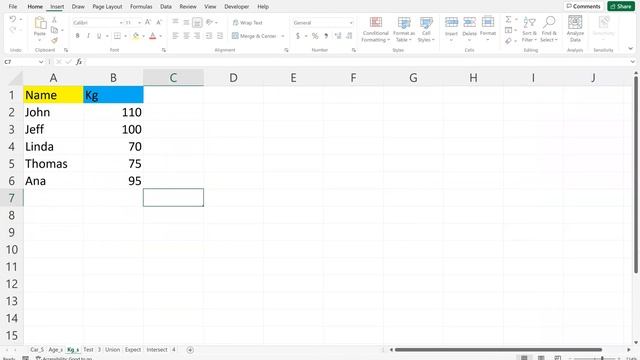Toggle top vertical alignment
The image size is (640, 360).
[176, 22]
